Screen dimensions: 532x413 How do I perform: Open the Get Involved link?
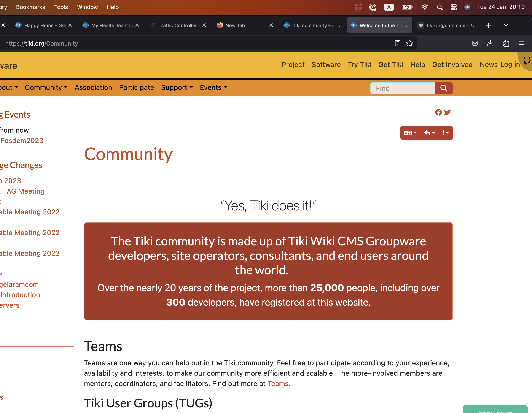(452, 65)
